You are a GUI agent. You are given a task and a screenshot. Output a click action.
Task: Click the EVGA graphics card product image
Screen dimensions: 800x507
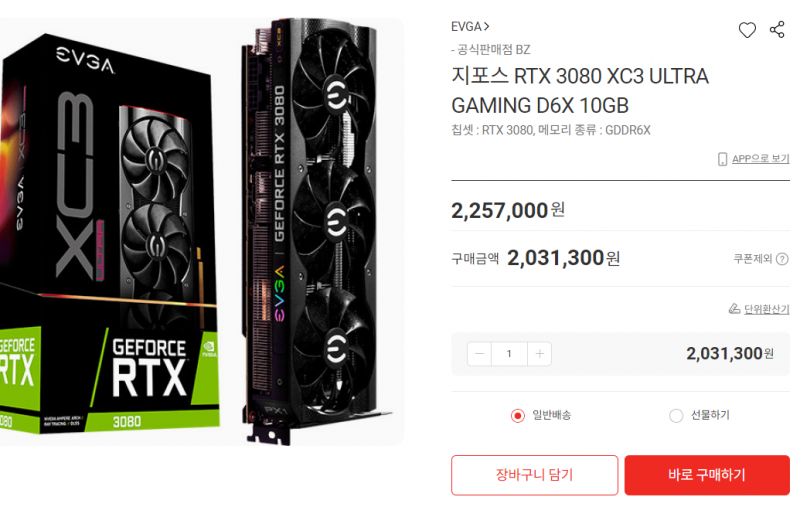point(317,231)
